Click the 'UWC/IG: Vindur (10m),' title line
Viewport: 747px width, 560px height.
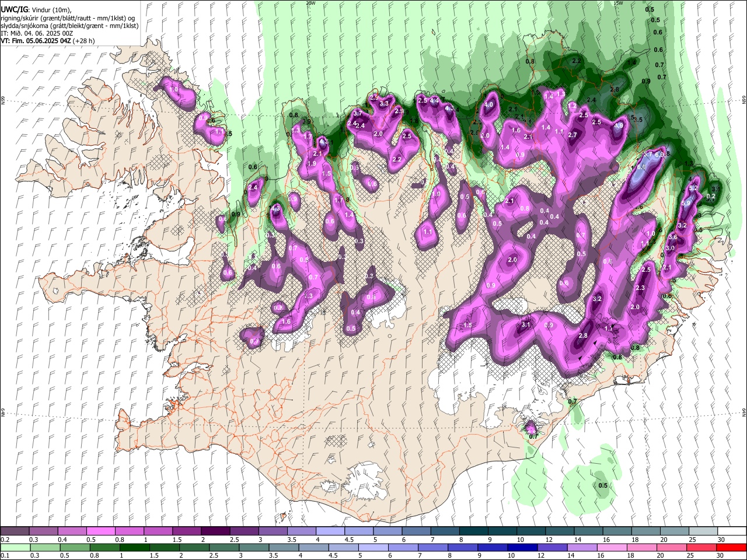coord(36,10)
